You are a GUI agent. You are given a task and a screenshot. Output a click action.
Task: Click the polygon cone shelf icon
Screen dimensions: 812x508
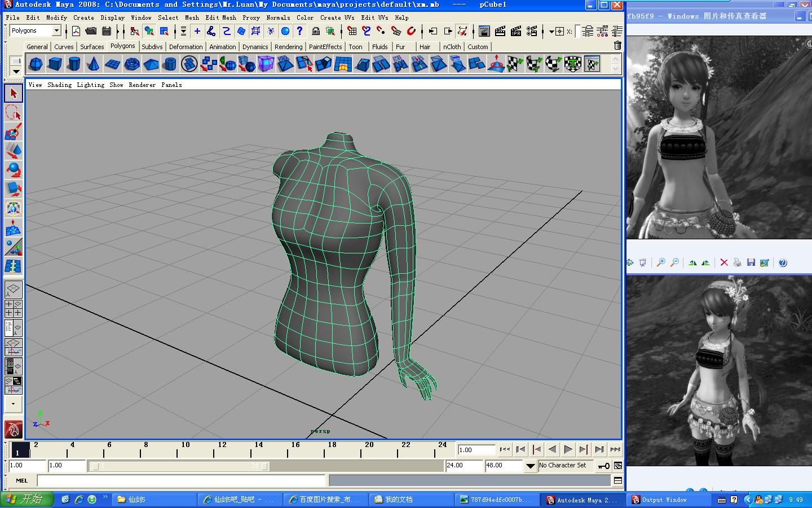(93, 64)
